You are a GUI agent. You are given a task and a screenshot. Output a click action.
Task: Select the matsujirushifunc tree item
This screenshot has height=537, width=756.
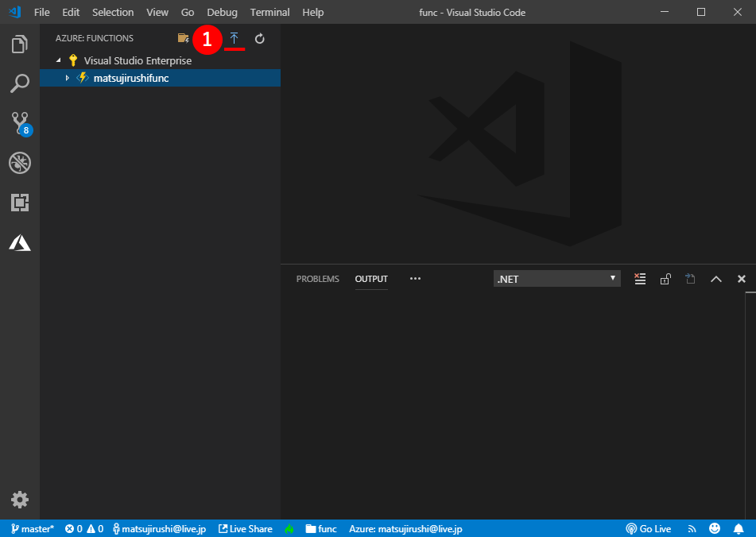(160, 78)
